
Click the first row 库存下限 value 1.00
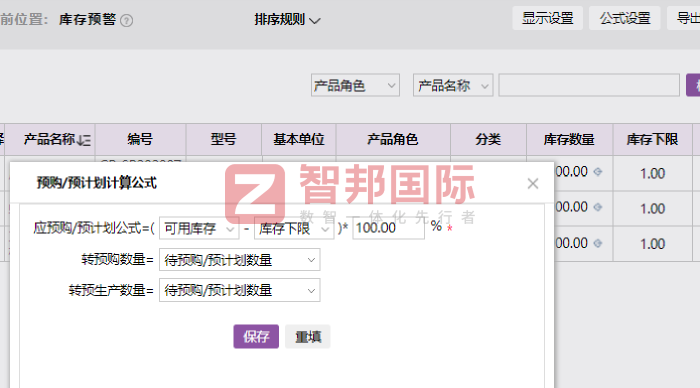652,173
